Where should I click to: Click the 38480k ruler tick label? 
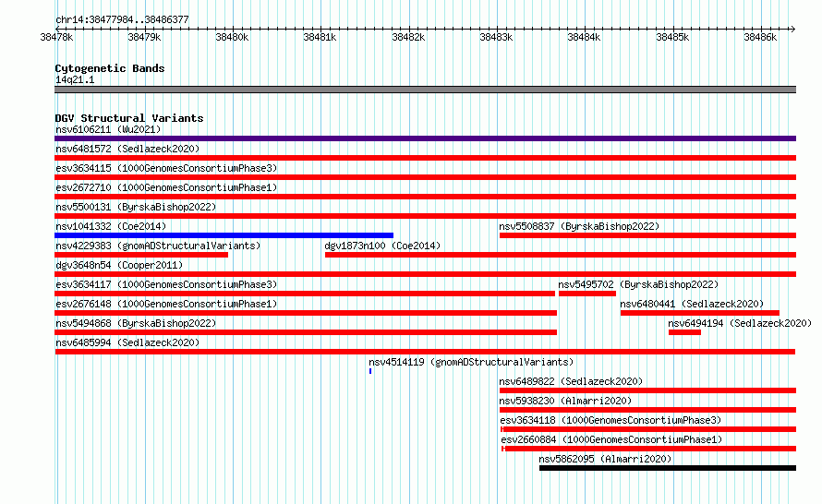tap(232, 37)
